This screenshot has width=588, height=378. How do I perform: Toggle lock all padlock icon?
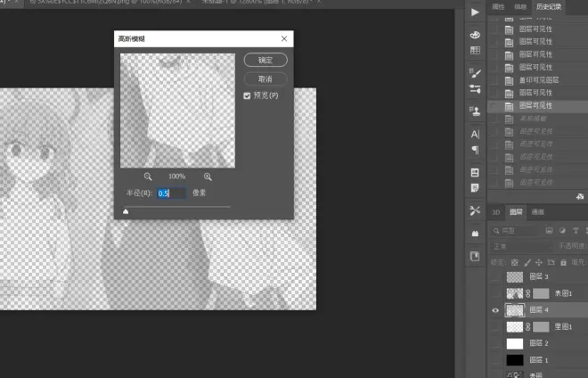point(563,262)
